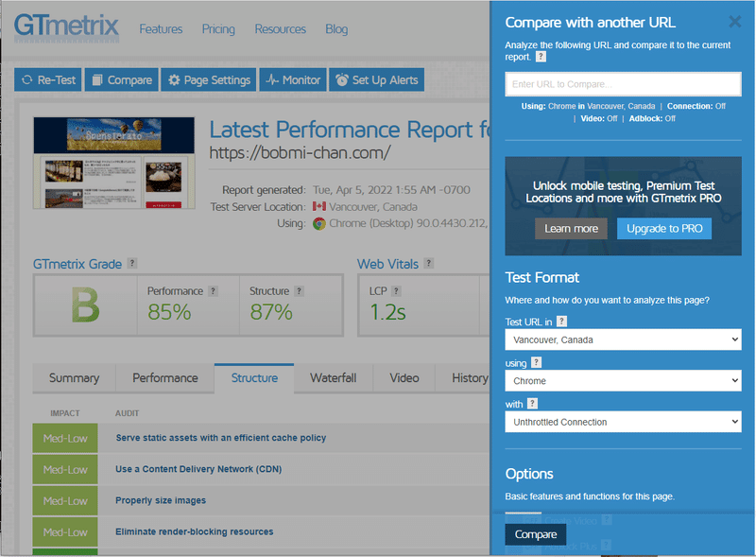Click help icon beside GTmetrix Grade
Screen dimensions: 756x557
(132, 263)
